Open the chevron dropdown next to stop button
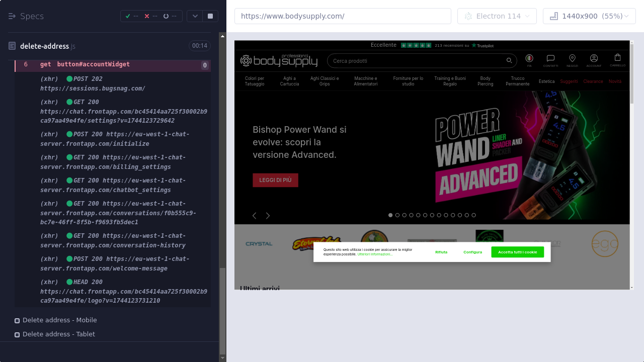This screenshot has height=362, width=644. pyautogui.click(x=195, y=16)
